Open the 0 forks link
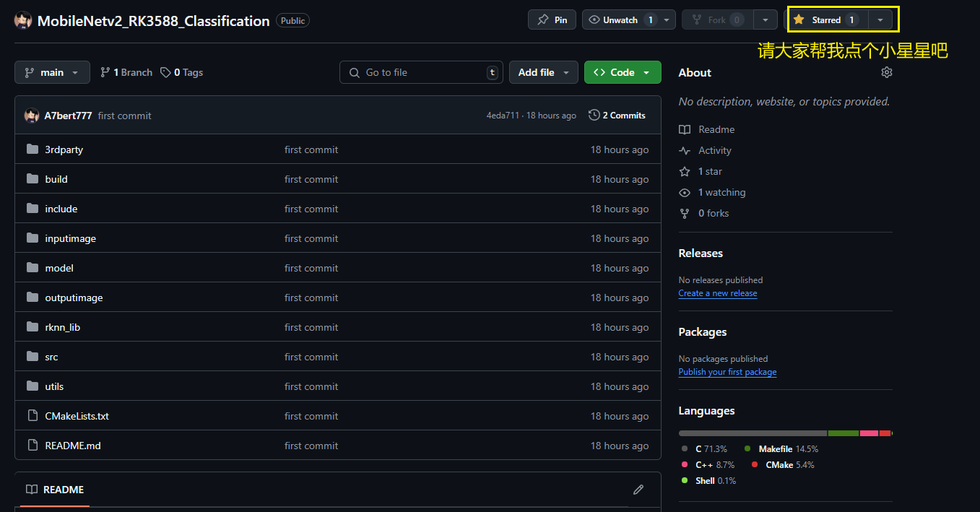 pyautogui.click(x=714, y=213)
